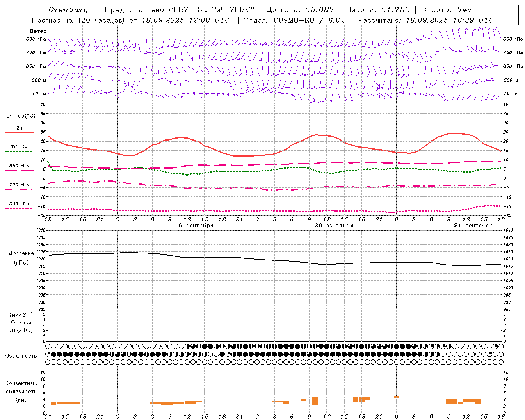
Task: Click the 850 гПа legend dashed pink line
Action: (x=19, y=170)
